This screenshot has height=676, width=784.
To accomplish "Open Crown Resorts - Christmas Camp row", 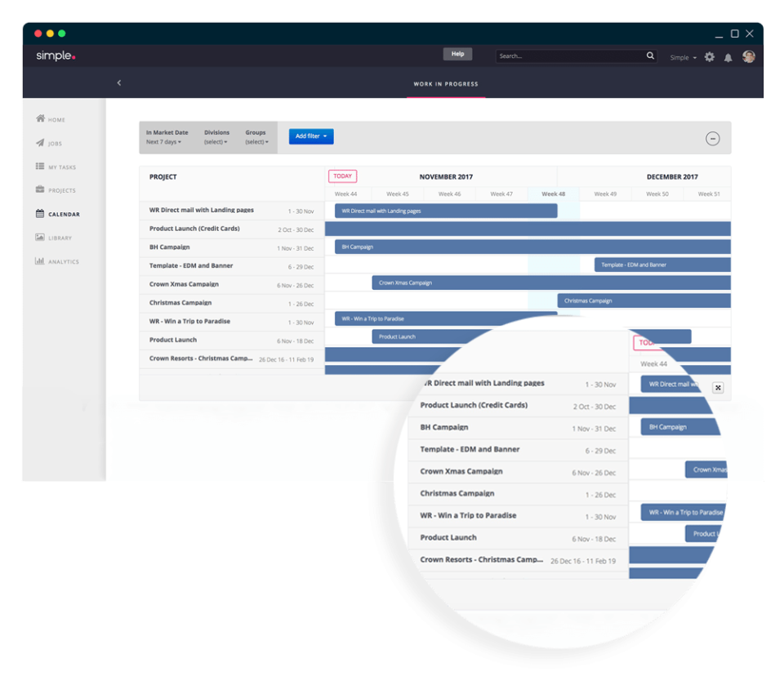I will coord(231,358).
